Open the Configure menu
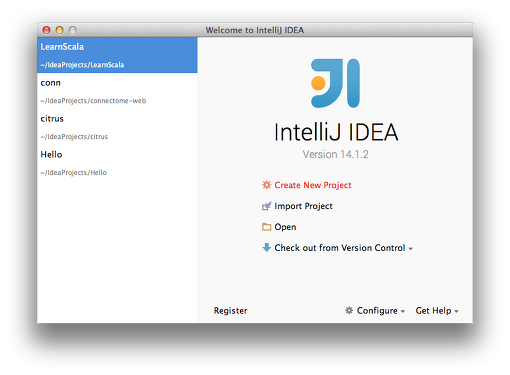 click(x=377, y=311)
